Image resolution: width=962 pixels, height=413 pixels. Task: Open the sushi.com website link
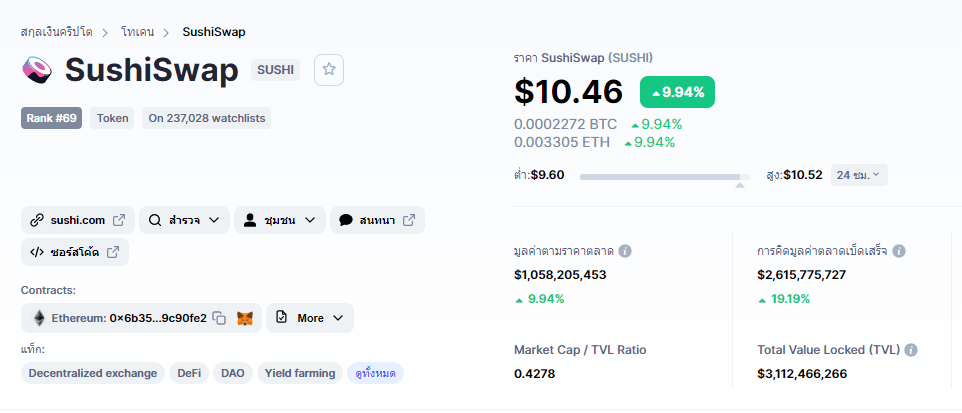77,220
